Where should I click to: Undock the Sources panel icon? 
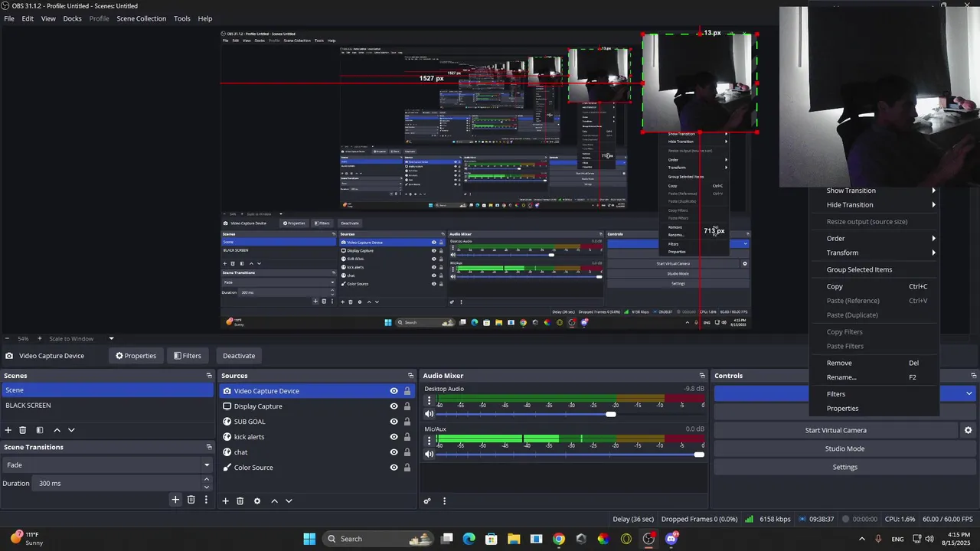tap(410, 376)
